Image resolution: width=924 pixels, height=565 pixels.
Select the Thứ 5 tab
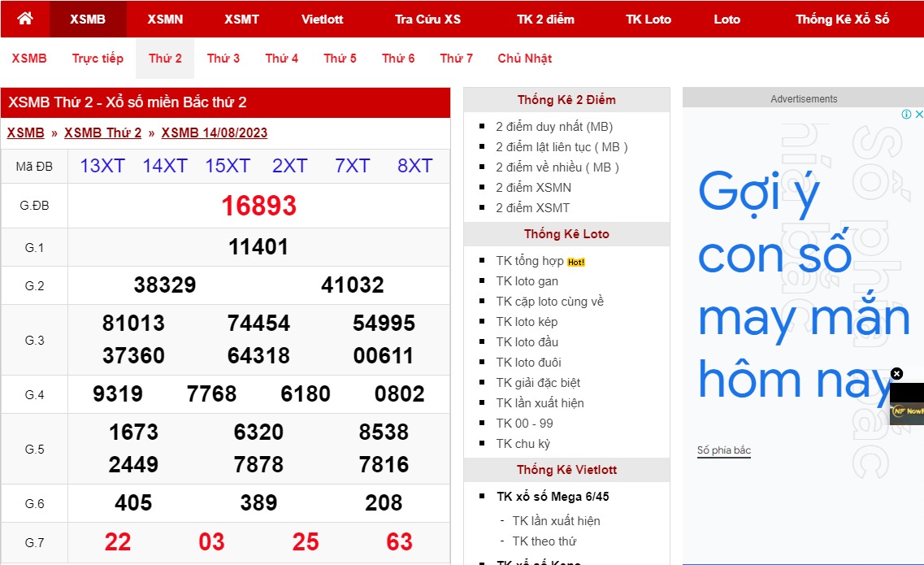tap(340, 59)
